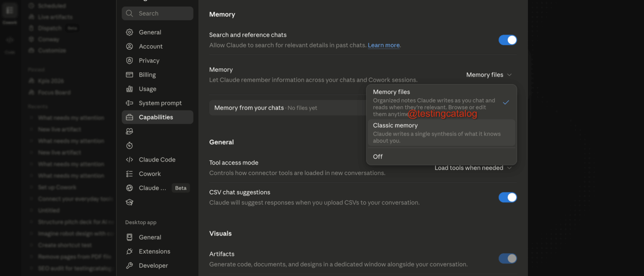Click the Claude Code brackets icon
The image size is (644, 276).
coord(130,160)
